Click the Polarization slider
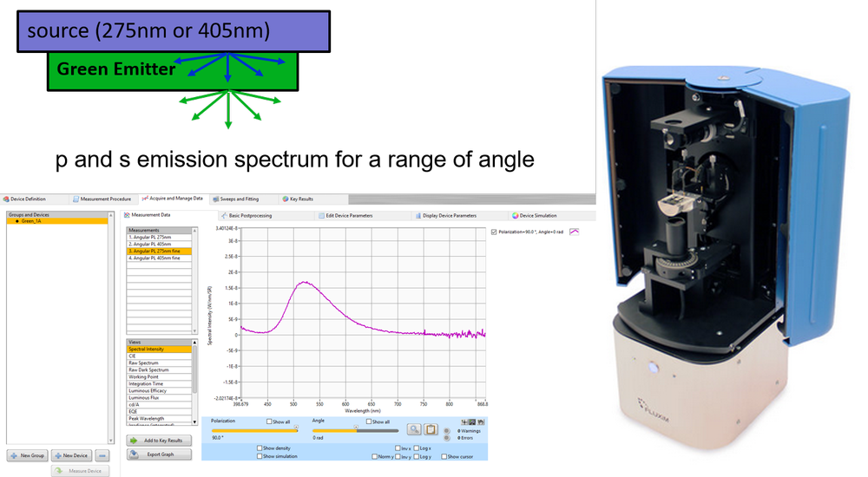The height and width of the screenshot is (477, 868). tap(254, 430)
